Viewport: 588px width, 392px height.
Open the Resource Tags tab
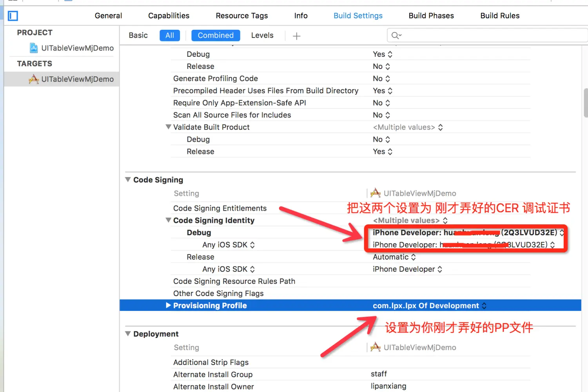click(x=242, y=16)
